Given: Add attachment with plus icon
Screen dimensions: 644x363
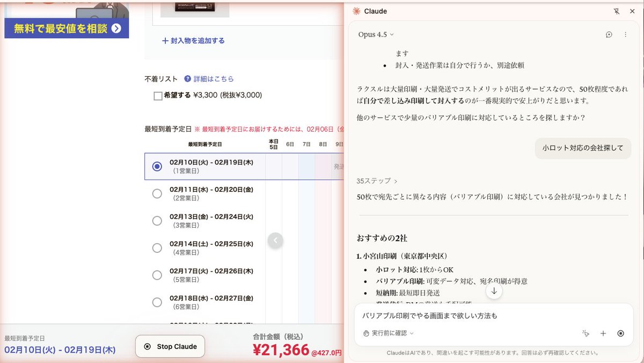Looking at the screenshot, I should click(603, 333).
